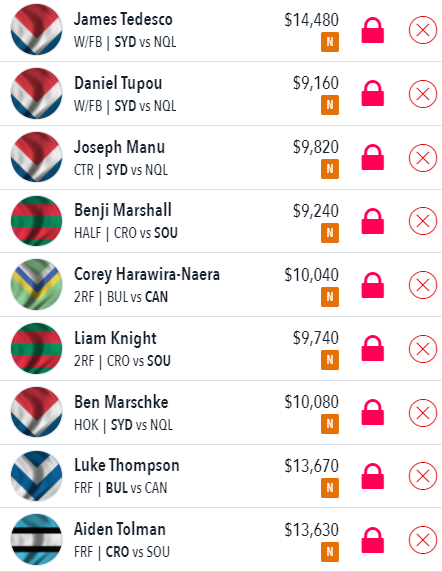The height and width of the screenshot is (572, 442).
Task: Click the lock icon beside Luke Thompson
Action: click(x=372, y=476)
